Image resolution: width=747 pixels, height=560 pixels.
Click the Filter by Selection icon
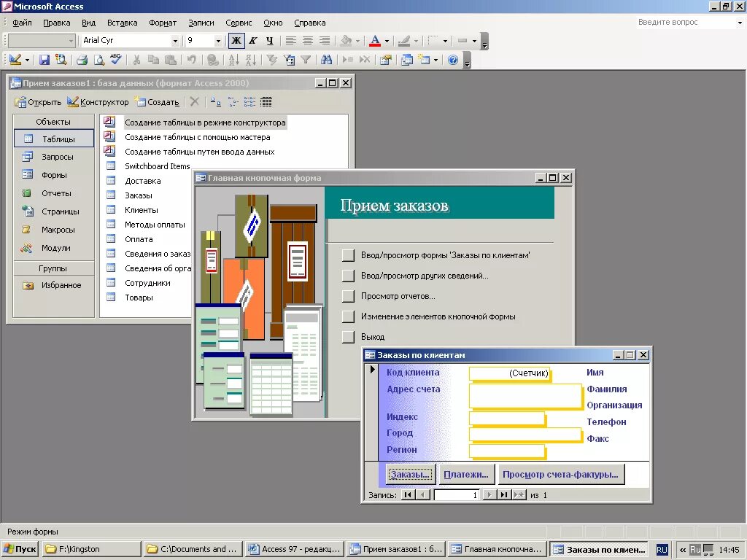click(x=271, y=60)
